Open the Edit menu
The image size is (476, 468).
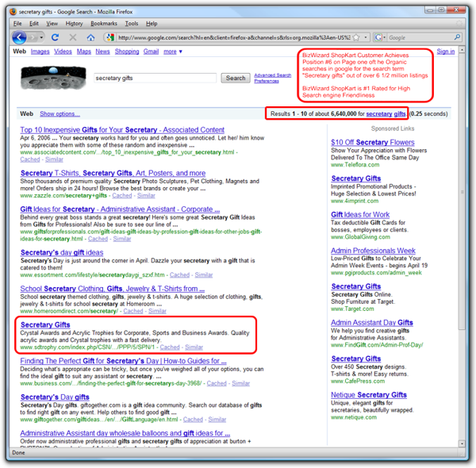tap(33, 23)
